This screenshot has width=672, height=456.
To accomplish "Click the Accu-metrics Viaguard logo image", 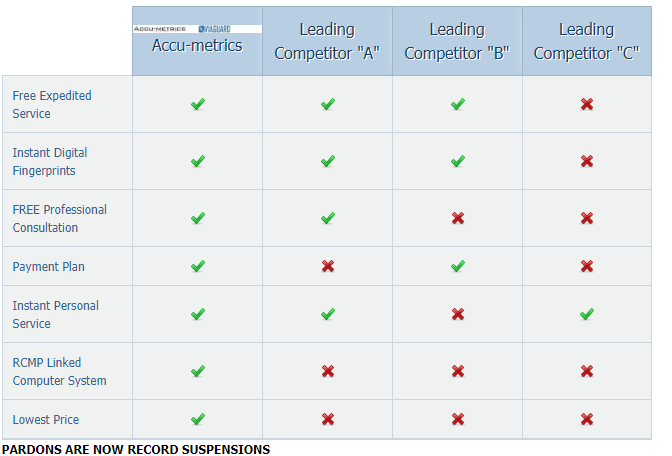I will [197, 29].
